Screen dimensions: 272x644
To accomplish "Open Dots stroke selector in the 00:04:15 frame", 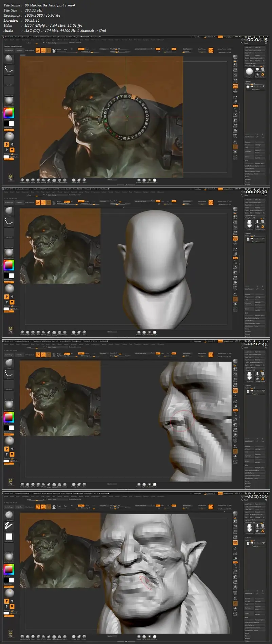I will [x=9, y=70].
